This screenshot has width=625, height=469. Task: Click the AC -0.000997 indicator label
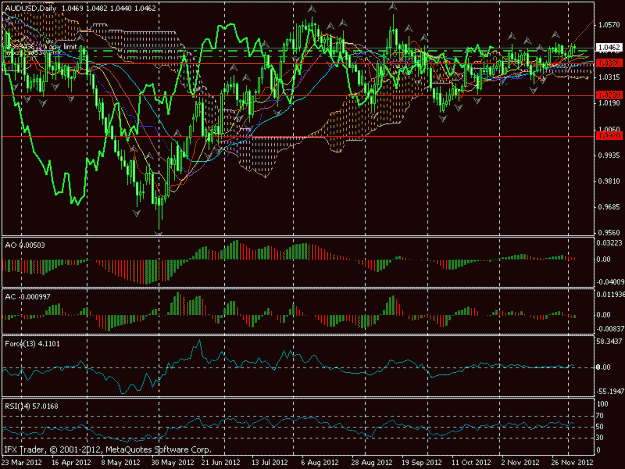point(28,297)
